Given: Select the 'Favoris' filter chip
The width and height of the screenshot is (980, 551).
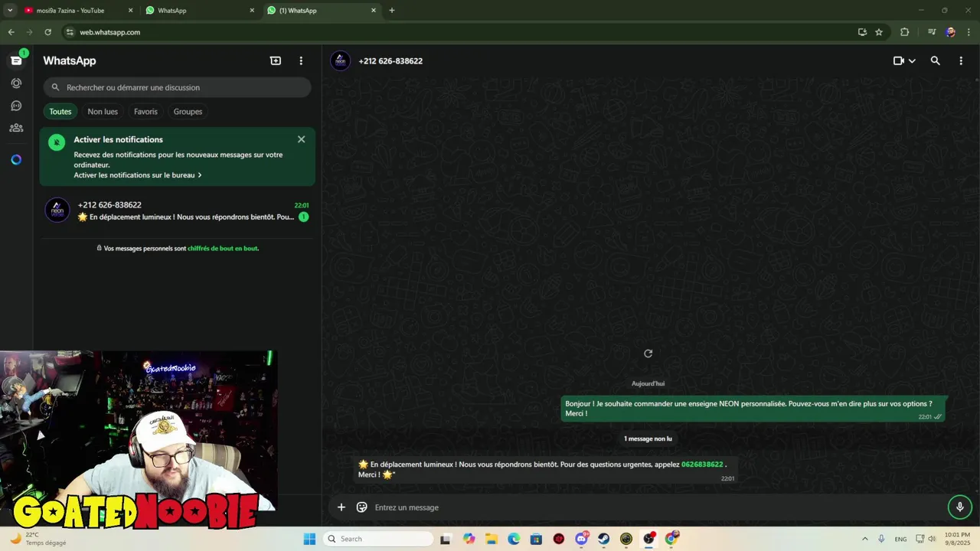Looking at the screenshot, I should coord(145,112).
